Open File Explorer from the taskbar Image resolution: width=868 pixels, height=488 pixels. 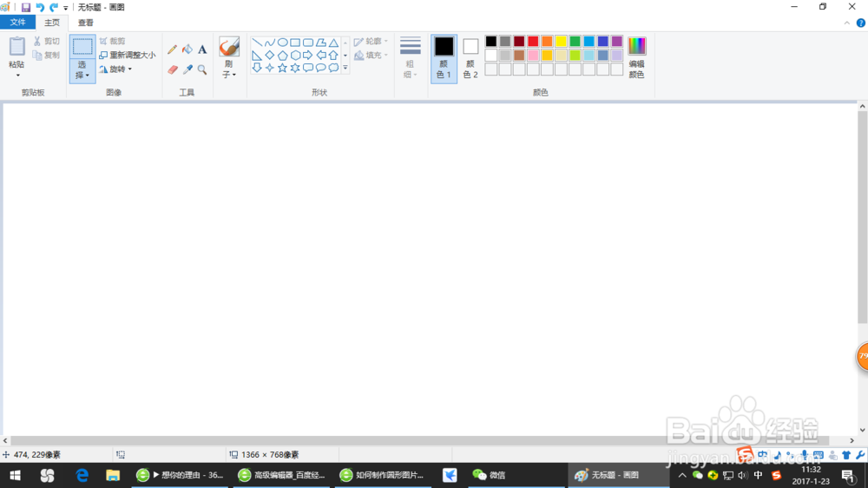[x=113, y=475]
